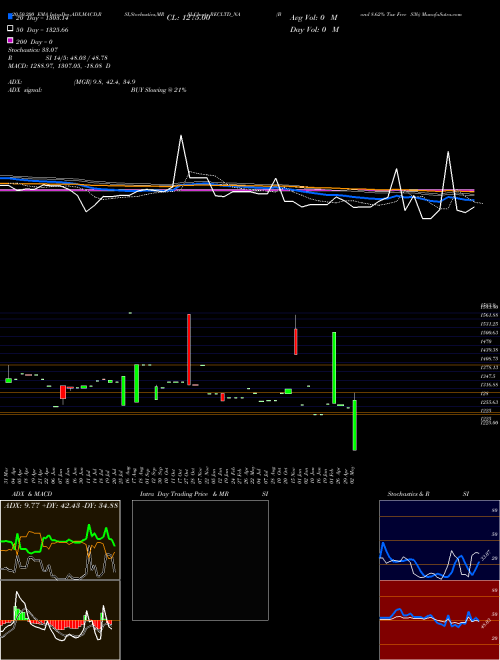Select the '50 Day = 1323.66' label
The width and height of the screenshot is (500, 660).
(x=42, y=30)
